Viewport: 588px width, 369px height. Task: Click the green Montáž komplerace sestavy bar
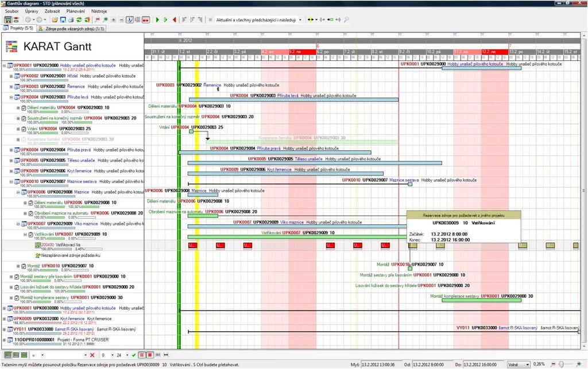482,300
